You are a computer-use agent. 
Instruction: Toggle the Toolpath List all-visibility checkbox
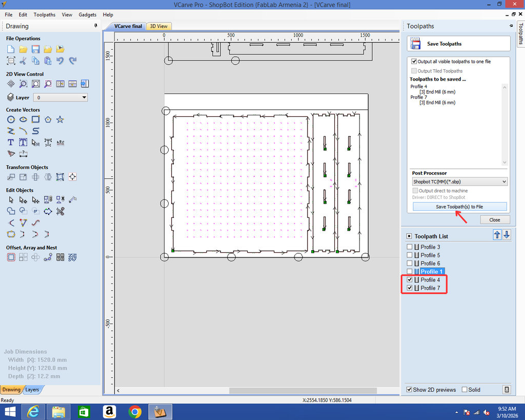coord(409,236)
